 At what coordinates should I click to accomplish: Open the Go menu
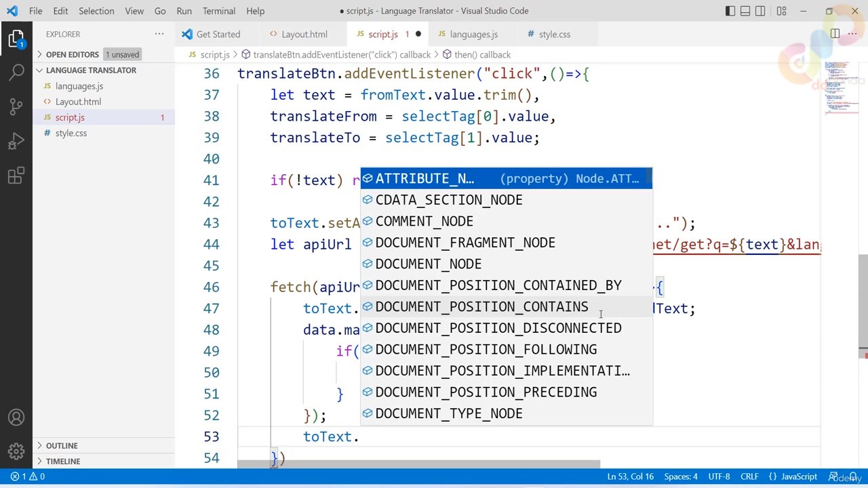tap(160, 11)
